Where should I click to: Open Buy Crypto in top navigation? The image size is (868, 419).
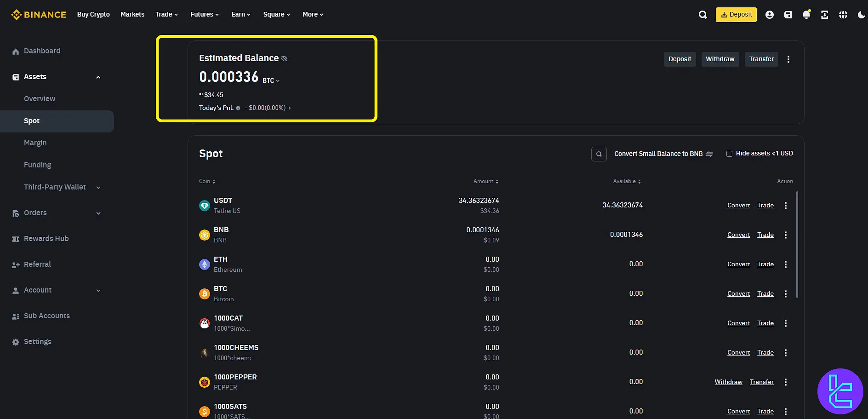point(93,15)
